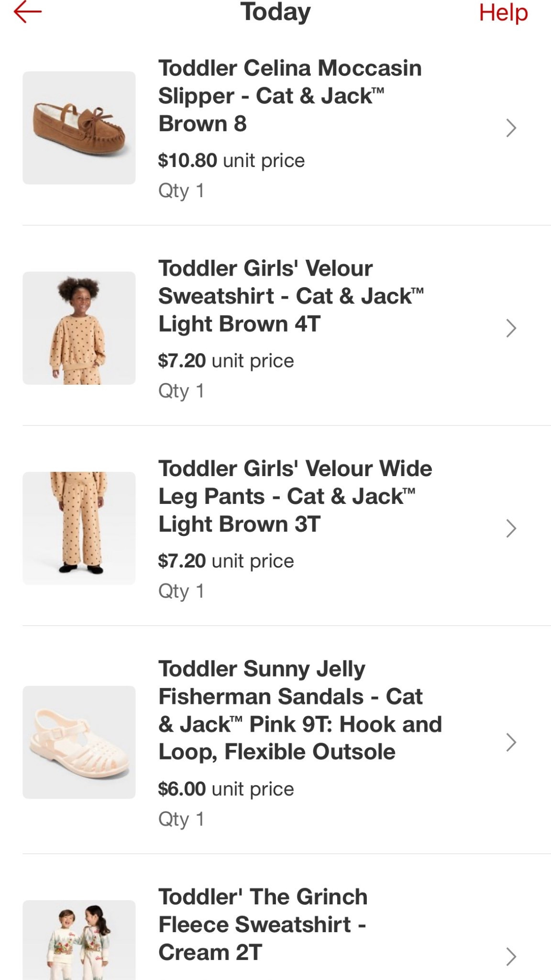Tap the Today page heading
The width and height of the screenshot is (551, 980).
[x=275, y=12]
